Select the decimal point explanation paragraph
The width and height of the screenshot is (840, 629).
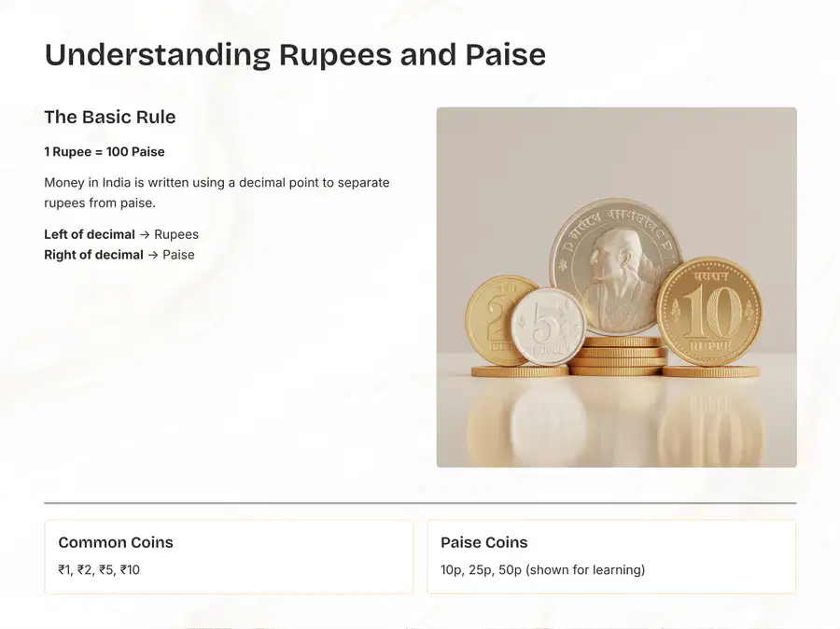coord(217,192)
